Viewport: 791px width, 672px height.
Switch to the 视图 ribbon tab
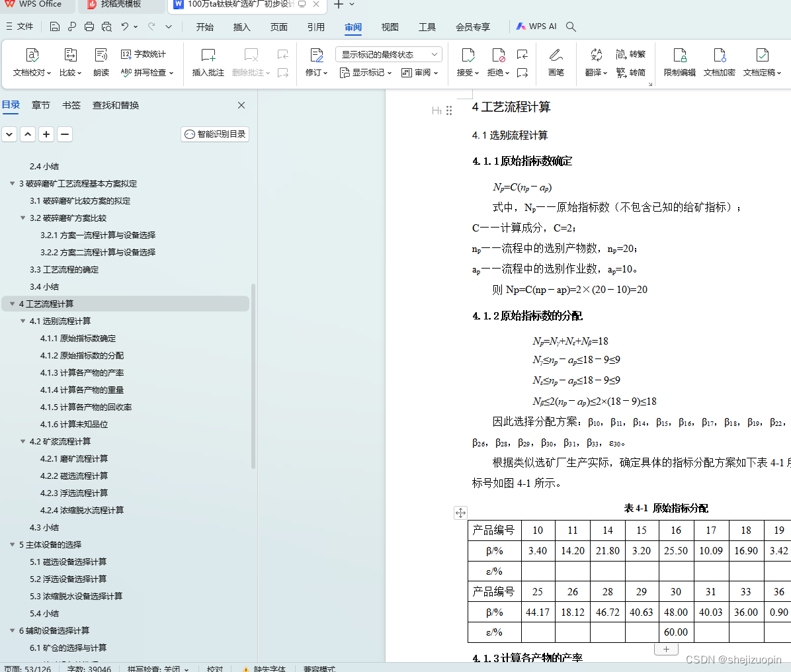coord(390,26)
